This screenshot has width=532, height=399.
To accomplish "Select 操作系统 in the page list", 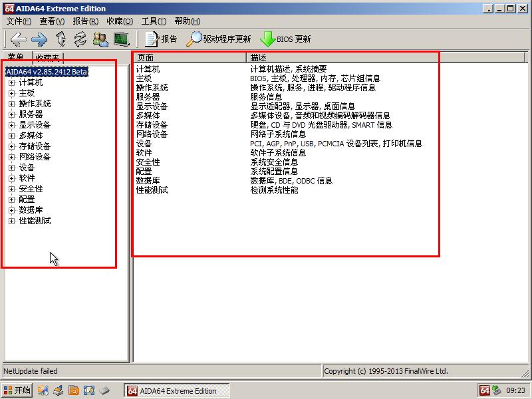I will [x=152, y=88].
